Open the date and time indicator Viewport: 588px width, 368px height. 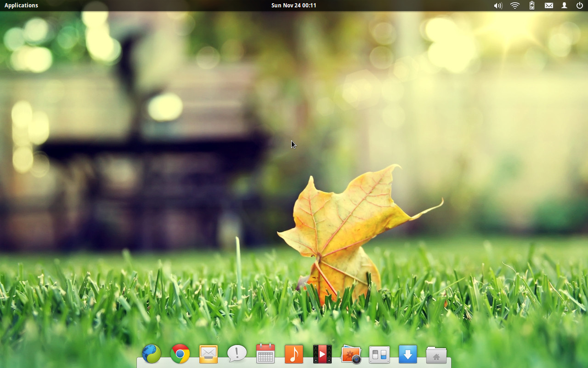coord(294,6)
